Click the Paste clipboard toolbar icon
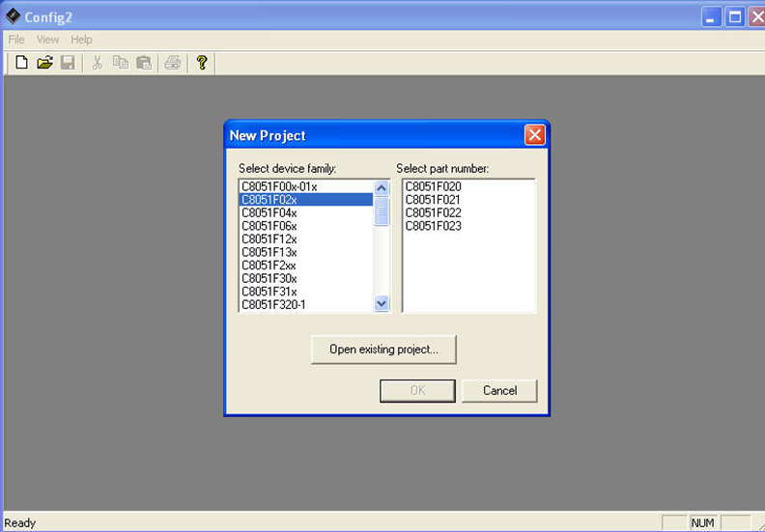This screenshot has width=765, height=532. (144, 63)
